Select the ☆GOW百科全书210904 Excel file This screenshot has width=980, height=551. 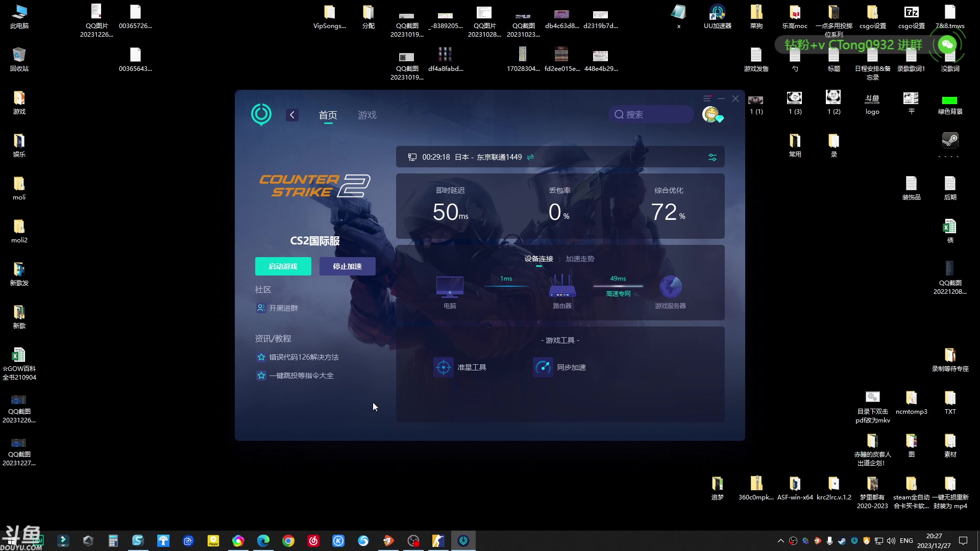pos(19,364)
